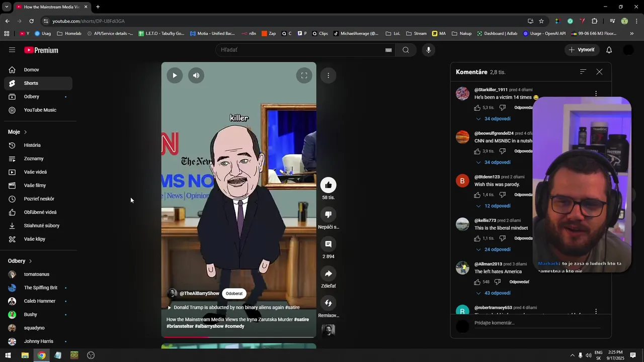The height and width of the screenshot is (362, 644).
Task: Open a new Chrome tab
Action: coord(98,7)
